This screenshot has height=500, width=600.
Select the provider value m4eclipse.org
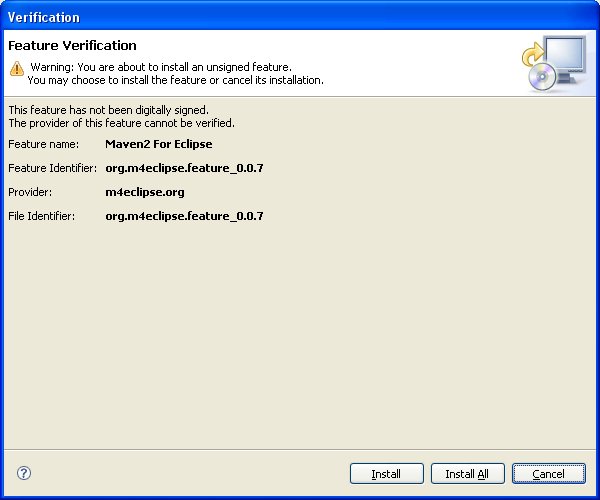[145, 192]
